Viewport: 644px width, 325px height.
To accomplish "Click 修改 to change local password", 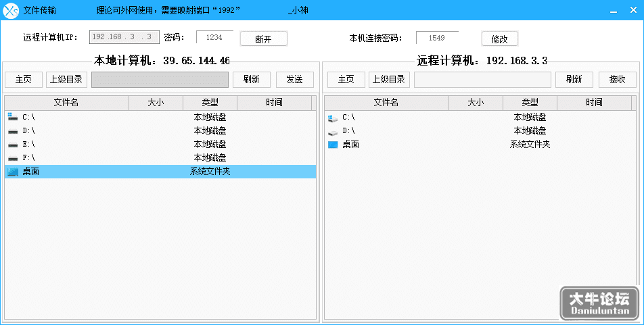I will pos(499,39).
